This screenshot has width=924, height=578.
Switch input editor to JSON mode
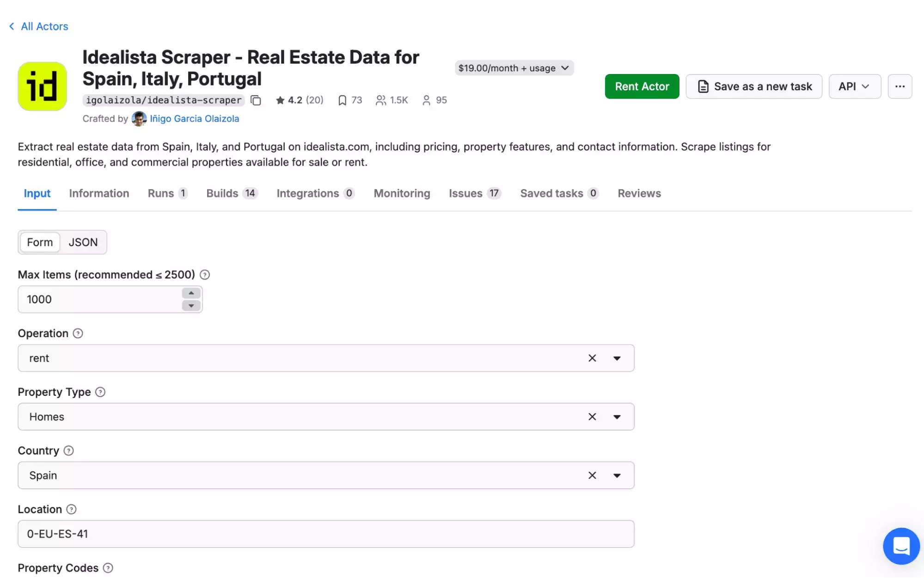tap(84, 242)
